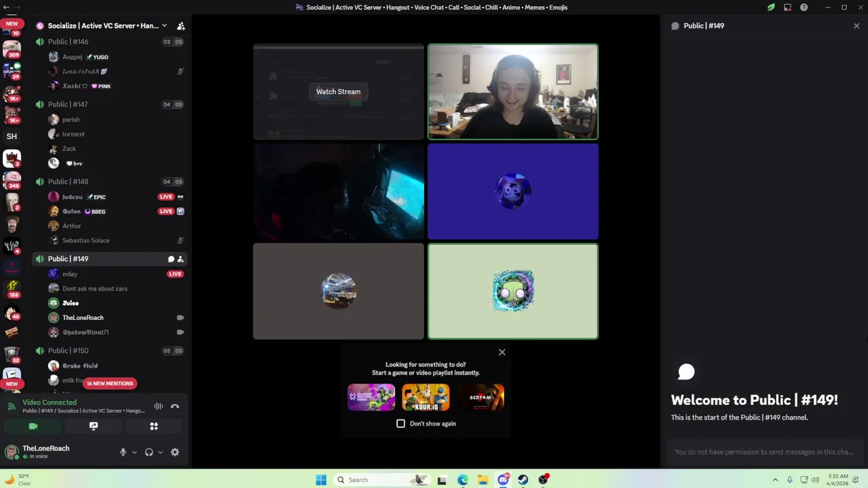Close the 'Looking for something to do' popup

pos(502,352)
